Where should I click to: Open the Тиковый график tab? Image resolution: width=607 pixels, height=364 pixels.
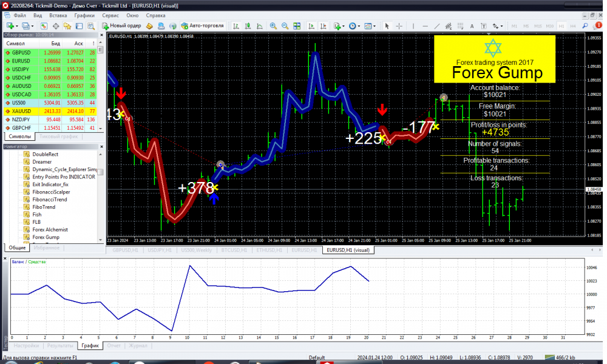(x=58, y=136)
